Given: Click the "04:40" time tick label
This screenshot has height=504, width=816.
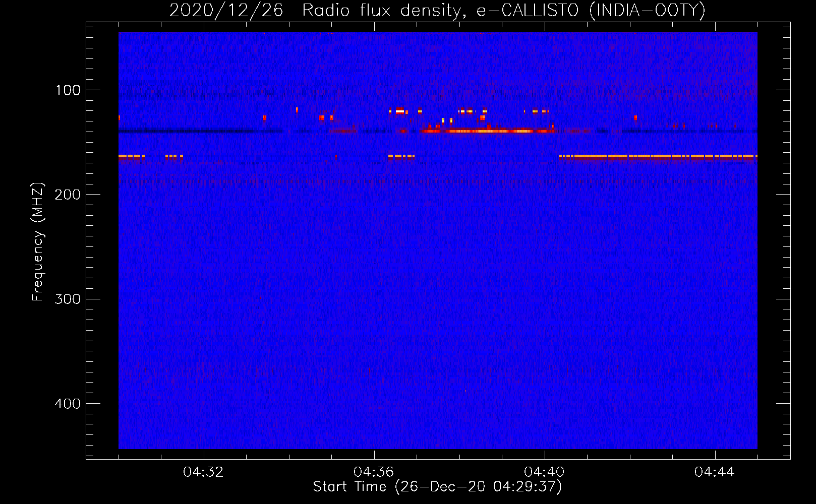Looking at the screenshot, I should (544, 472).
